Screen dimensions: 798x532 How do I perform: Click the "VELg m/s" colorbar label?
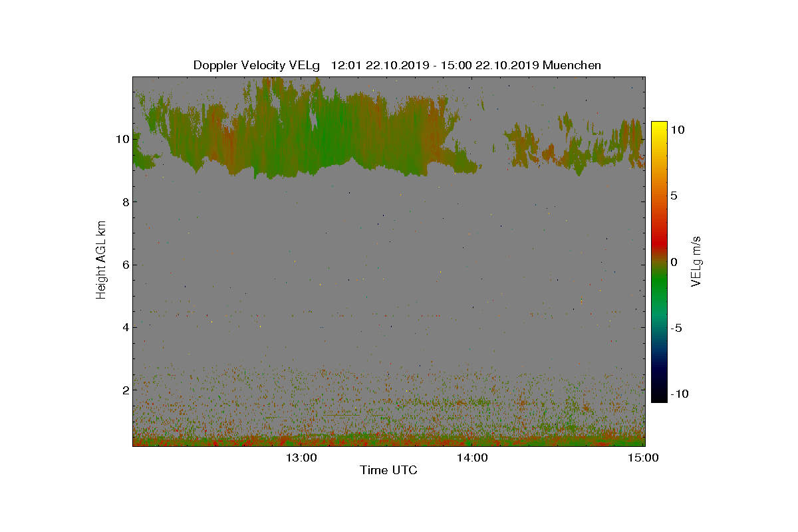(697, 261)
